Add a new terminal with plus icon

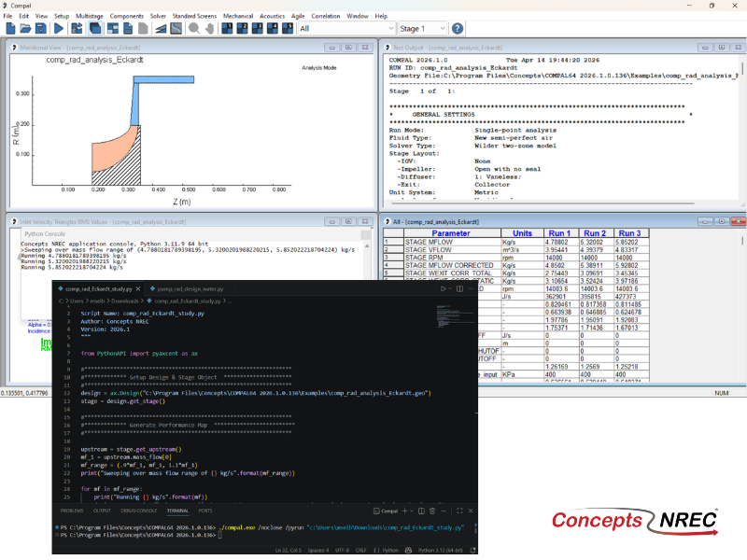[x=404, y=511]
